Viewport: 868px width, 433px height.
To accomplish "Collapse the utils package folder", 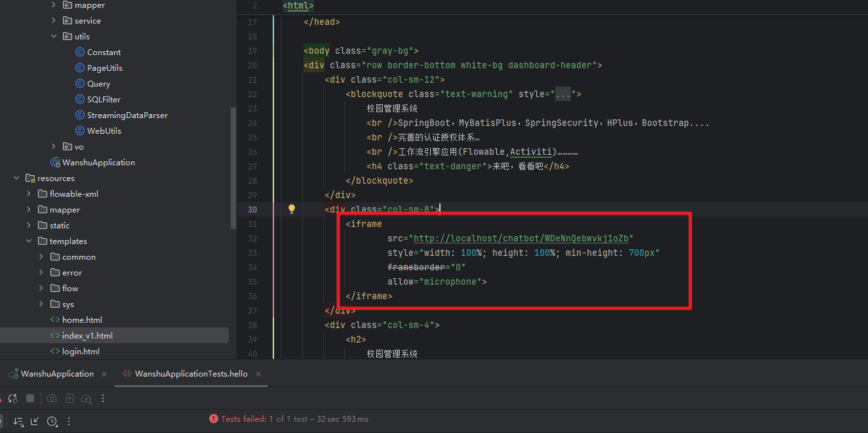I will [x=54, y=37].
